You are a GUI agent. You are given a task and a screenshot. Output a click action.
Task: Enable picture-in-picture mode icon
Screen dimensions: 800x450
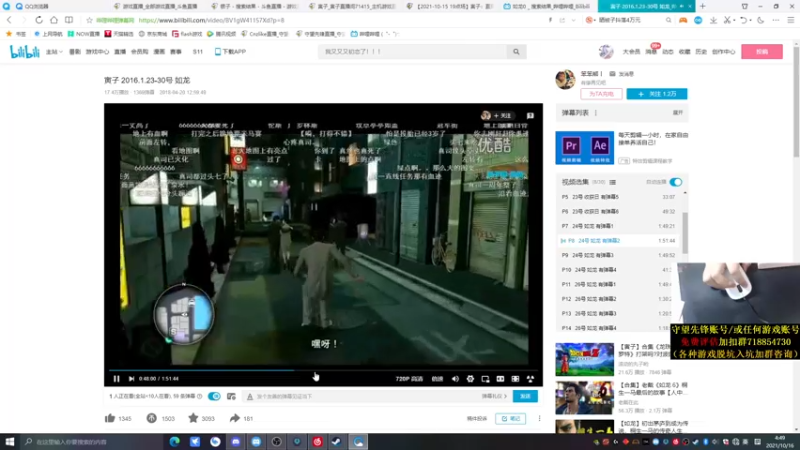pos(485,379)
